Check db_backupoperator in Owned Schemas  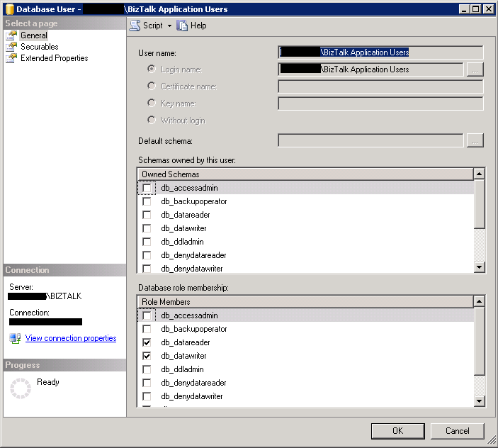(147, 201)
